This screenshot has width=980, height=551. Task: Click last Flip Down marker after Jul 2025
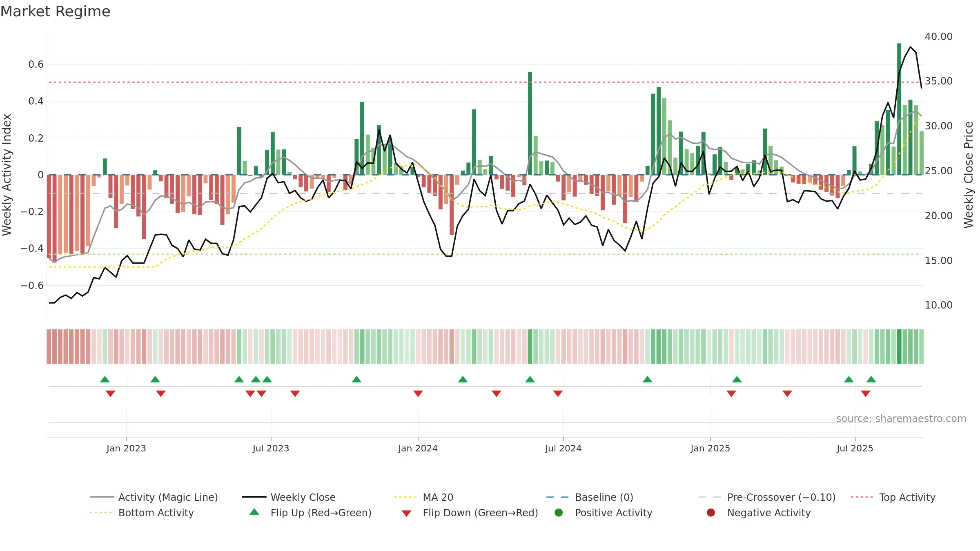(866, 393)
